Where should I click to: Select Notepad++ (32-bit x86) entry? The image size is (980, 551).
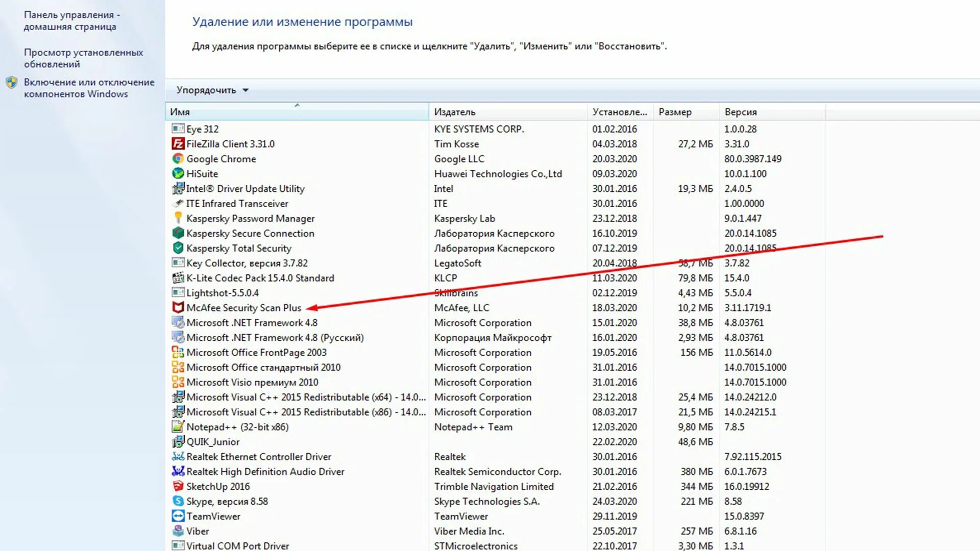pos(237,427)
